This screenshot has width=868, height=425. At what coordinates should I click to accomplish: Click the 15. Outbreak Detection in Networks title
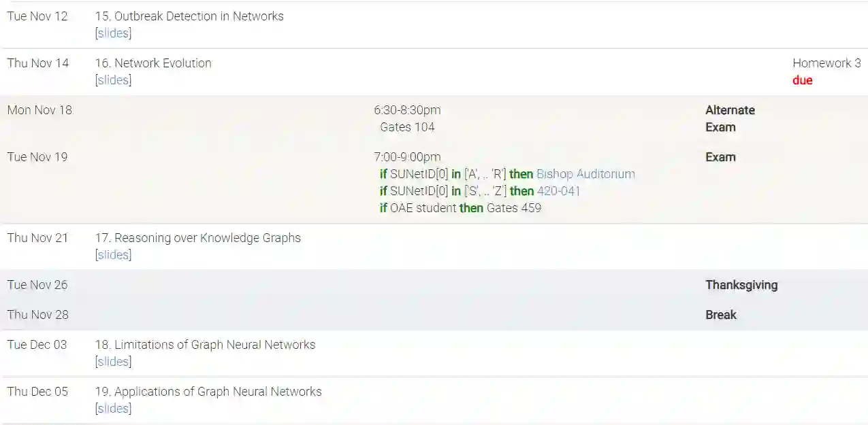tap(189, 16)
